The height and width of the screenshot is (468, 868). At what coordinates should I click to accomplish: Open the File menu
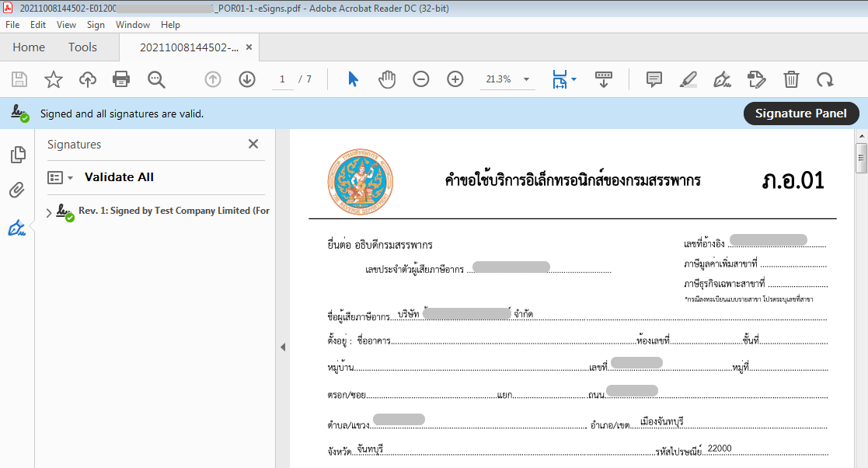point(12,25)
